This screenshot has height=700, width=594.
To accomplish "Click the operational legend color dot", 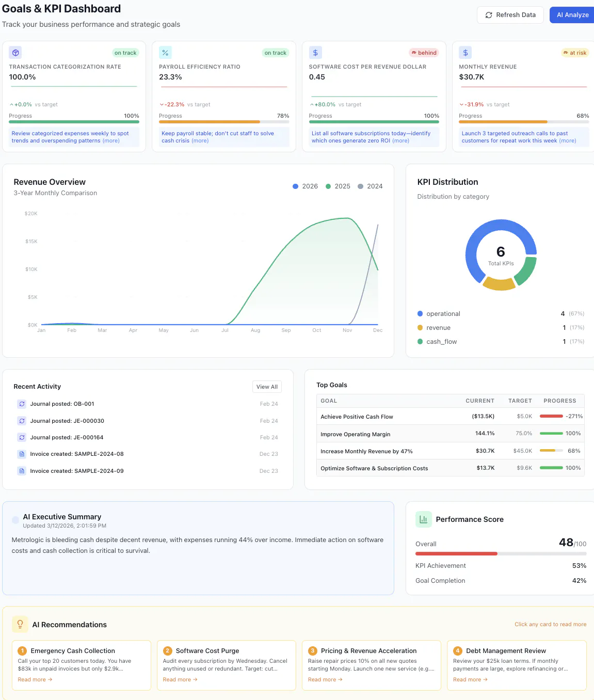I will [420, 314].
